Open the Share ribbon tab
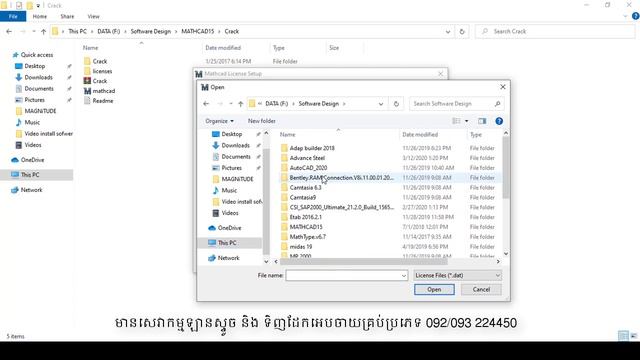Image resolution: width=640 pixels, height=360 pixels. 67,16
